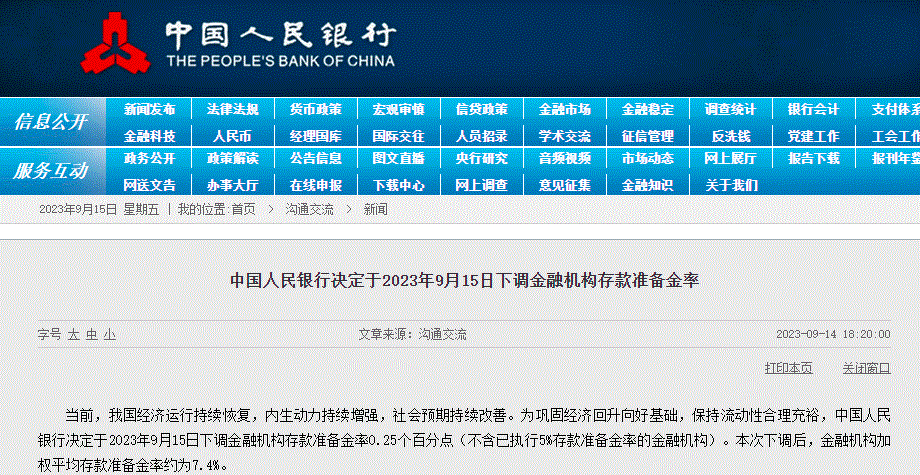Click the date text 2023年9月15日 星期五
This screenshot has height=475, width=920.
coord(99,209)
